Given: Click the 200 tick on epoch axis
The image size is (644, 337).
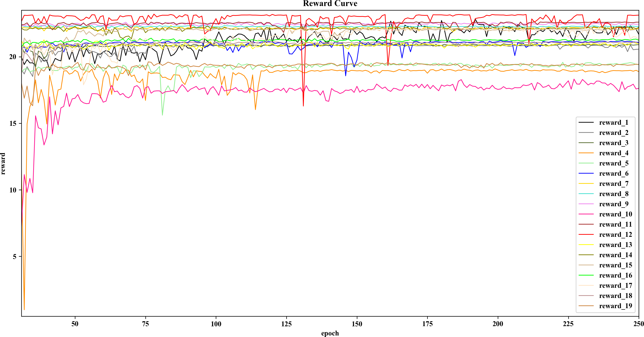Looking at the screenshot, I should 498,324.
